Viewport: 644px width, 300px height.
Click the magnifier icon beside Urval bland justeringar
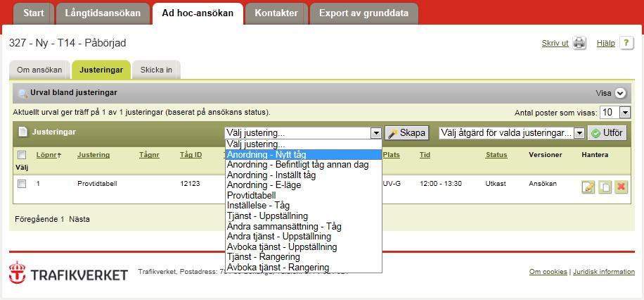coord(23,94)
